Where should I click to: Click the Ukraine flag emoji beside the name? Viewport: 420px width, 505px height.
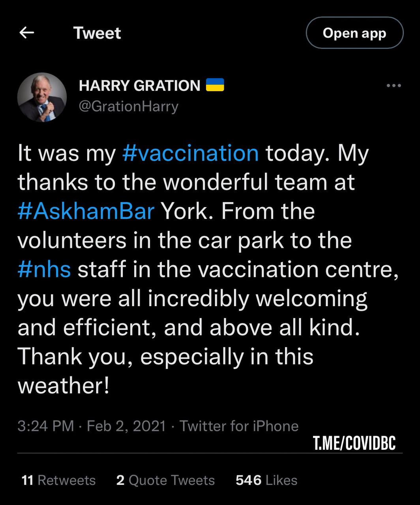click(215, 85)
